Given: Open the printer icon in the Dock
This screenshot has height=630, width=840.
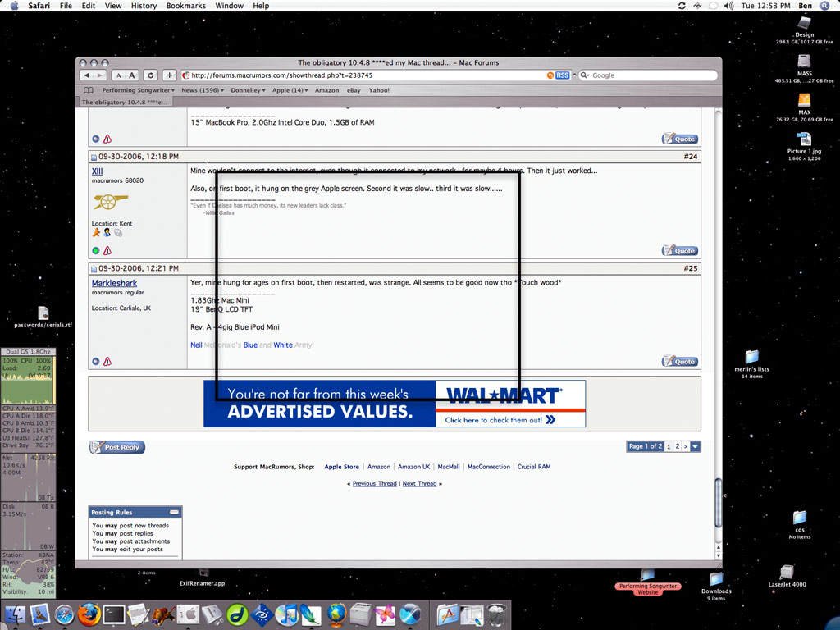Looking at the screenshot, I should pyautogui.click(x=360, y=614).
